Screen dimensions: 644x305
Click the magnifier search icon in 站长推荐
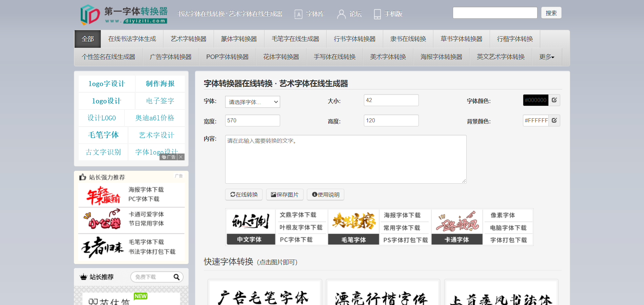176,277
